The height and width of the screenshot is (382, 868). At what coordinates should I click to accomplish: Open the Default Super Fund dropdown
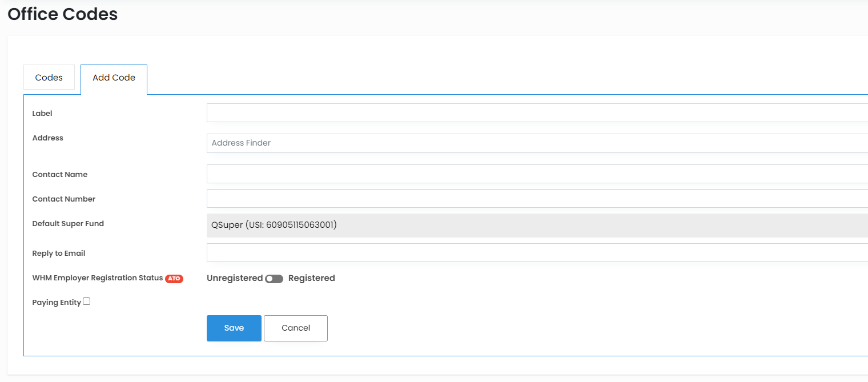point(537,225)
